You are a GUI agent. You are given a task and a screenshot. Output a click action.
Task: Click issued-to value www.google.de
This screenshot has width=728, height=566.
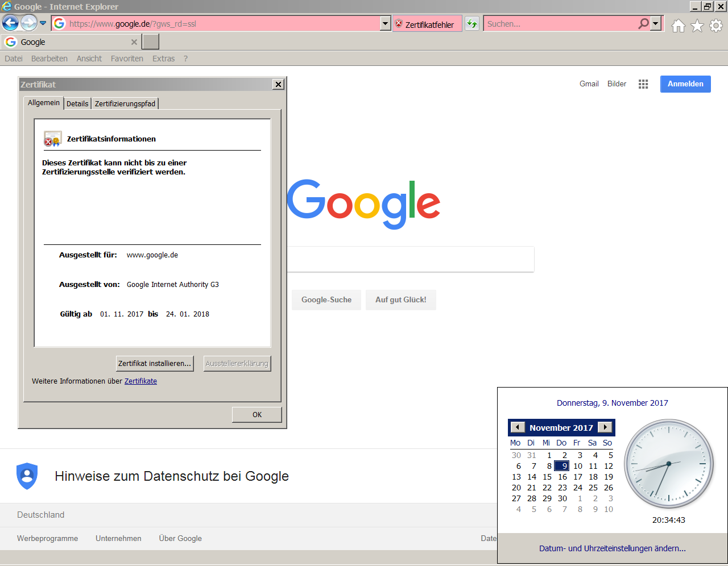pos(152,255)
